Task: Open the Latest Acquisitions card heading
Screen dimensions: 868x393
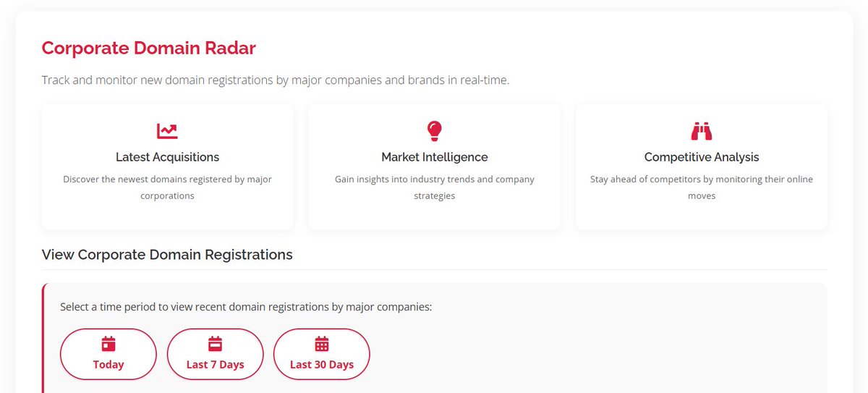Action: click(x=167, y=157)
